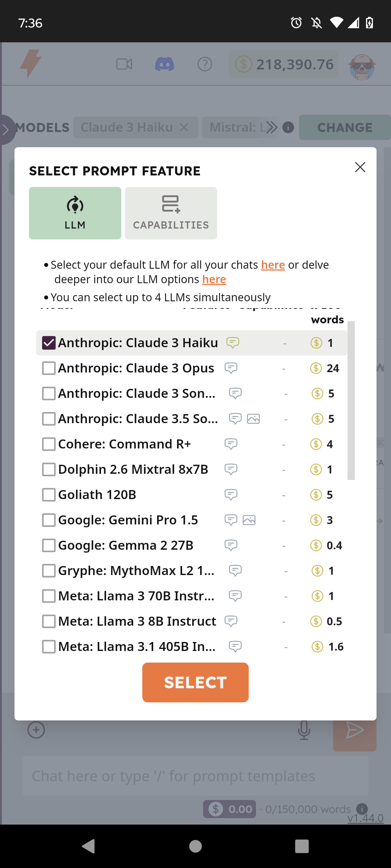Click the help question mark icon
Image resolution: width=391 pixels, height=868 pixels.
205,64
